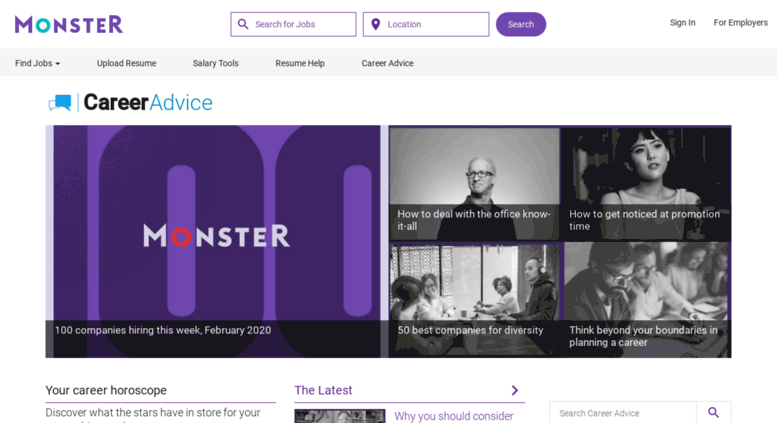Screen dimensions: 777x423
Task: Open Upload Resume menu item
Action: (126, 63)
